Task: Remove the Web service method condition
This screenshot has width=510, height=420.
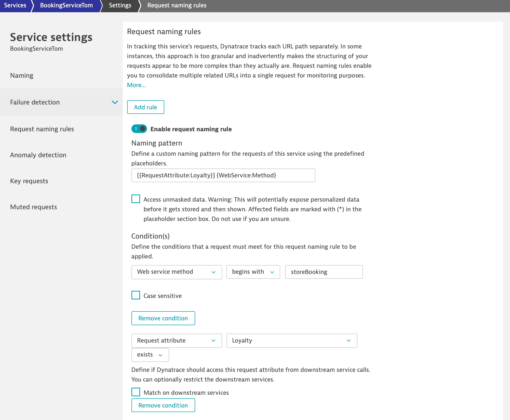Action: pyautogui.click(x=163, y=318)
